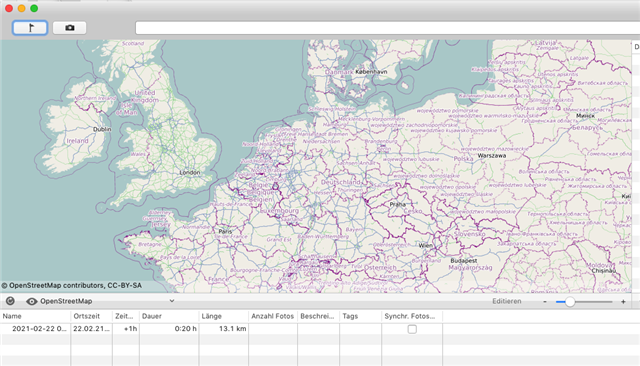The image size is (640, 366).
Task: Select the track row named 2021-02-22 0...
Action: tap(39, 329)
